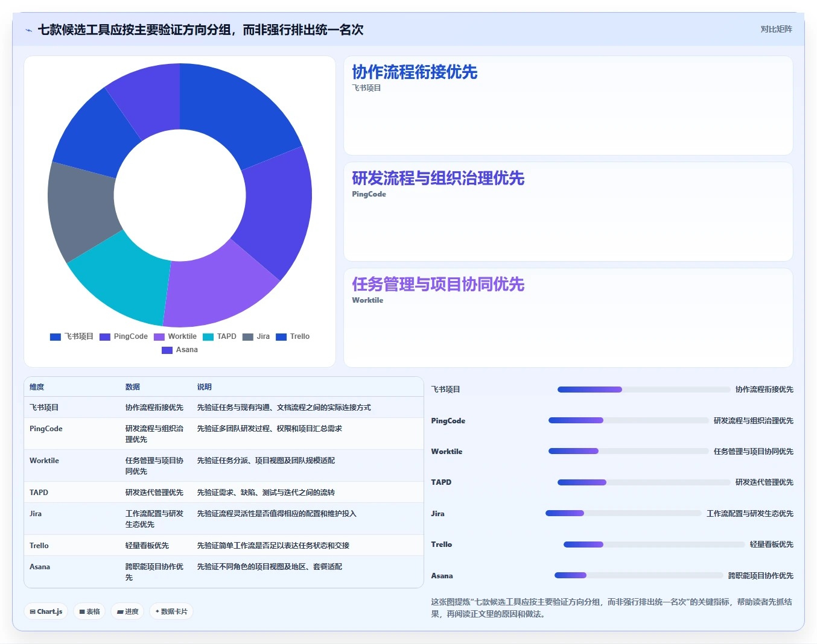Click the 表格 tag chip
The width and height of the screenshot is (817, 644).
click(89, 611)
